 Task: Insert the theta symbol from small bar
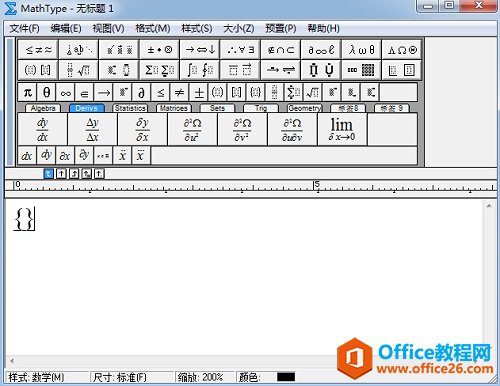(x=46, y=92)
